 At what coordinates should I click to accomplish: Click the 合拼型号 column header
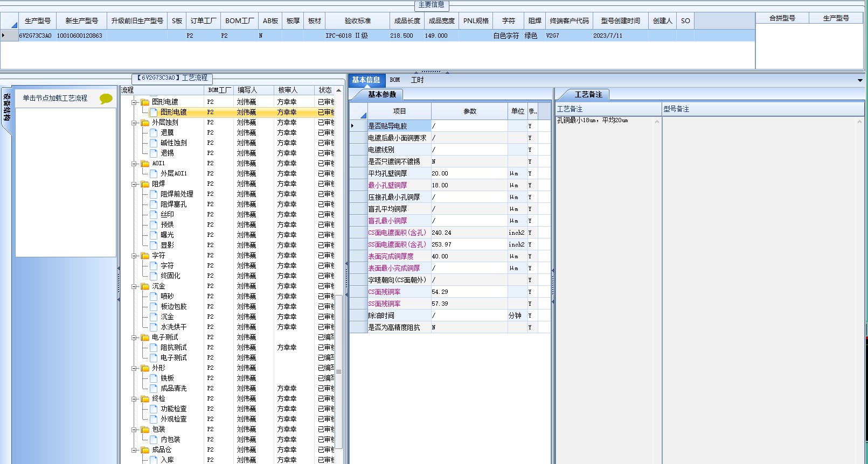(782, 18)
